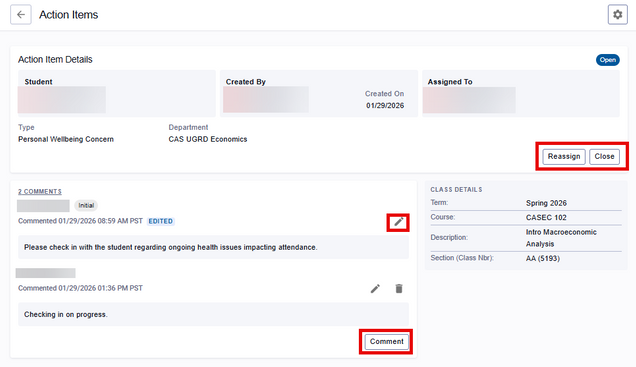636x367 pixels.
Task: Click the Student field label
Action: 38,82
